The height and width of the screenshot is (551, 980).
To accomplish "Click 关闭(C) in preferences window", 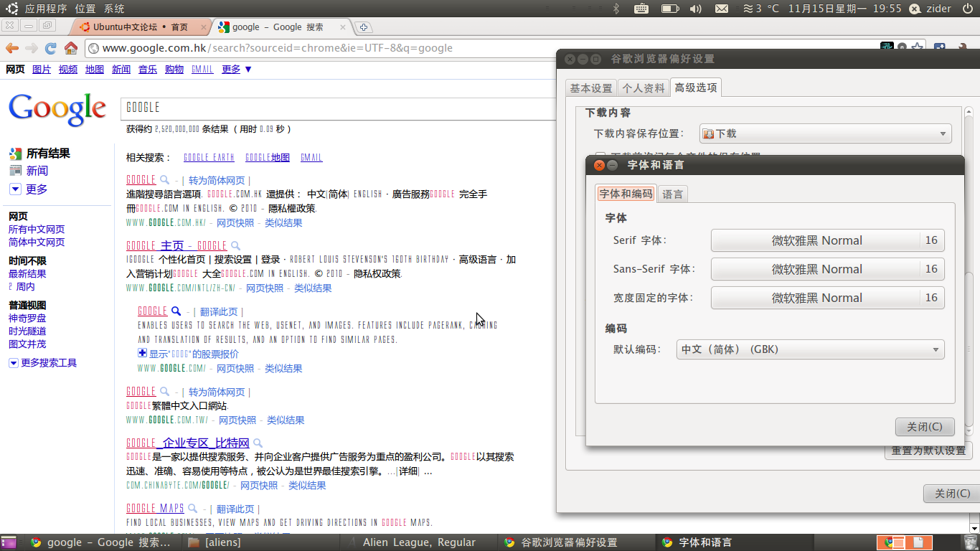I will click(x=952, y=494).
